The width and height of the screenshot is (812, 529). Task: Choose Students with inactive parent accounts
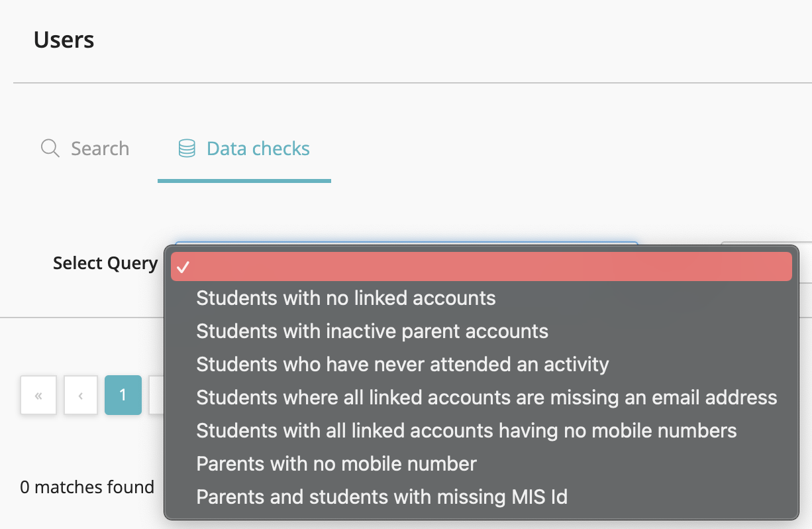tap(482, 331)
